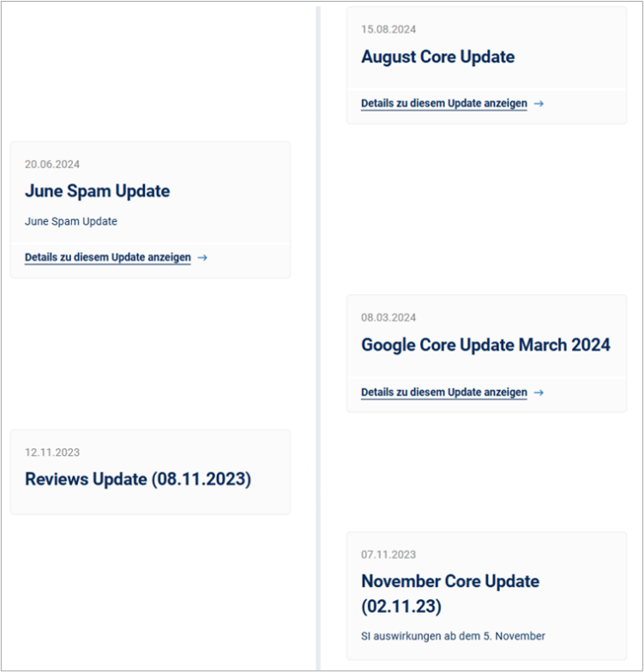Click the date 07.11.2023

click(x=388, y=555)
